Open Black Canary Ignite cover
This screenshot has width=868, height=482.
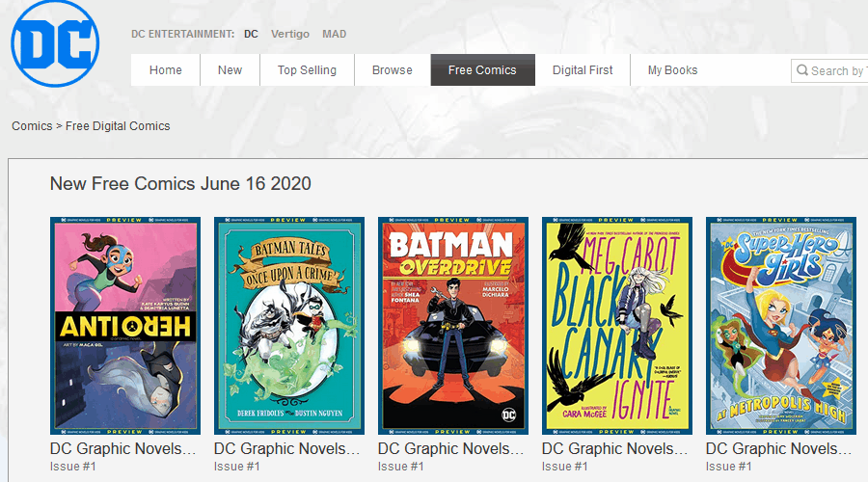(617, 326)
